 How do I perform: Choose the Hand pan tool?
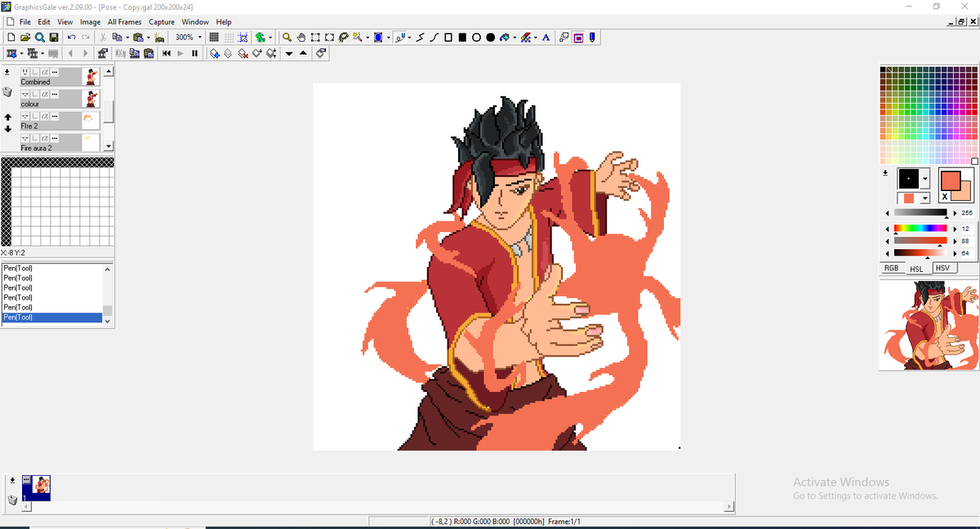tap(301, 38)
